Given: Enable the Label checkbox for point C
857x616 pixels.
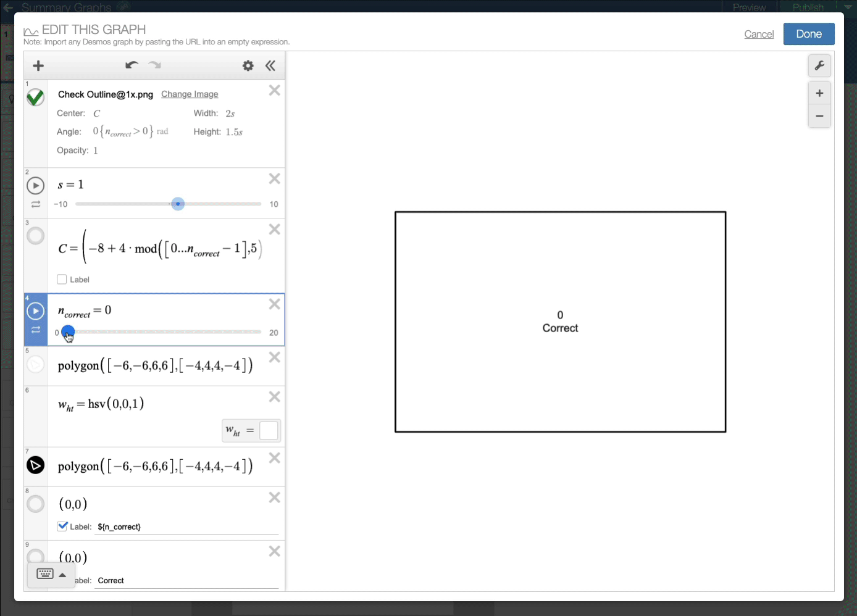Looking at the screenshot, I should tap(62, 280).
